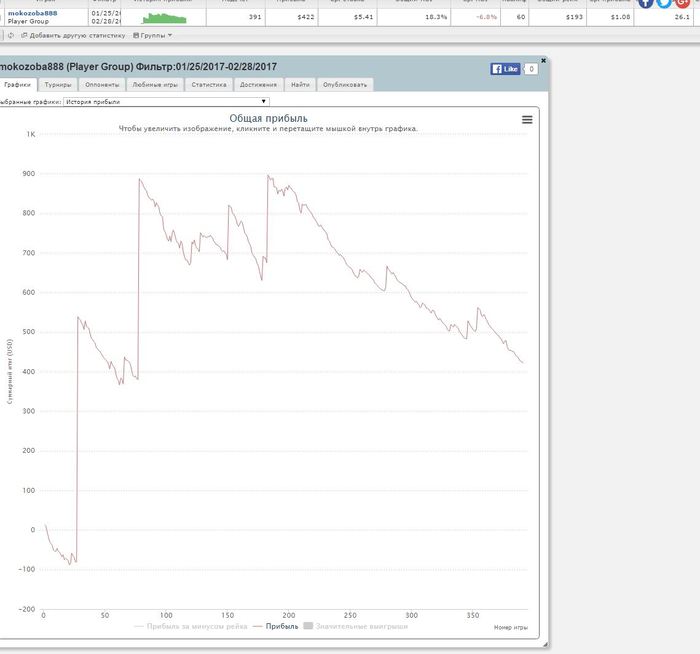This screenshot has height=654, width=700.
Task: Click the 18.3% cell in table
Action: 414,17
